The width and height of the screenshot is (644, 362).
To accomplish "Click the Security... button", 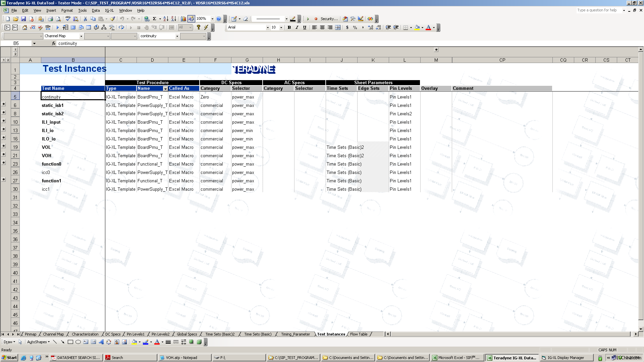I will [329, 19].
